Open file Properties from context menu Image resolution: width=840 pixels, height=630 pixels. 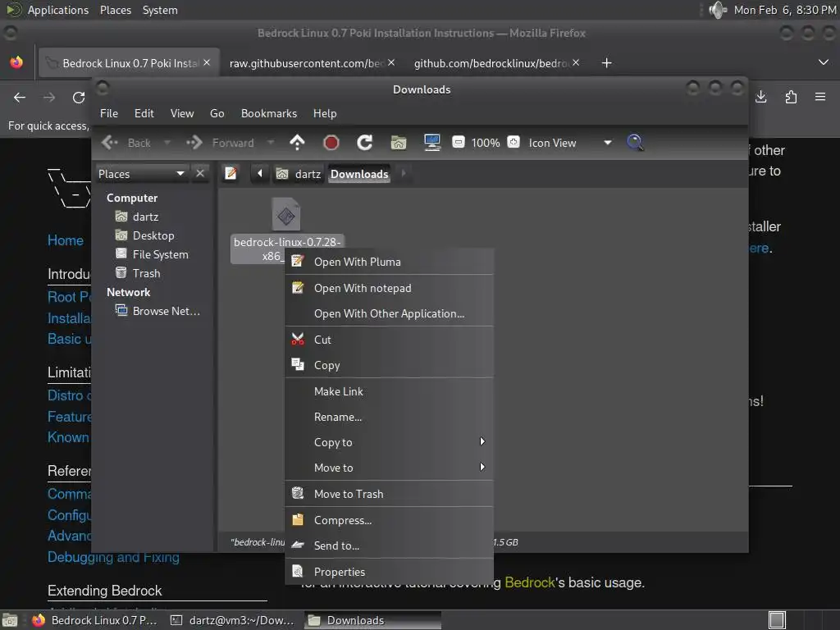tap(389, 572)
